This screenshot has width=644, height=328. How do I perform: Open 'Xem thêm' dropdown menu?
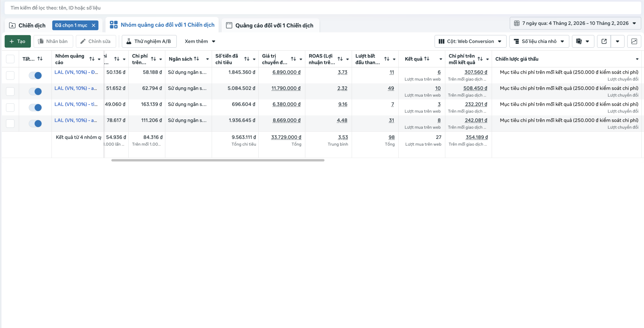(200, 41)
